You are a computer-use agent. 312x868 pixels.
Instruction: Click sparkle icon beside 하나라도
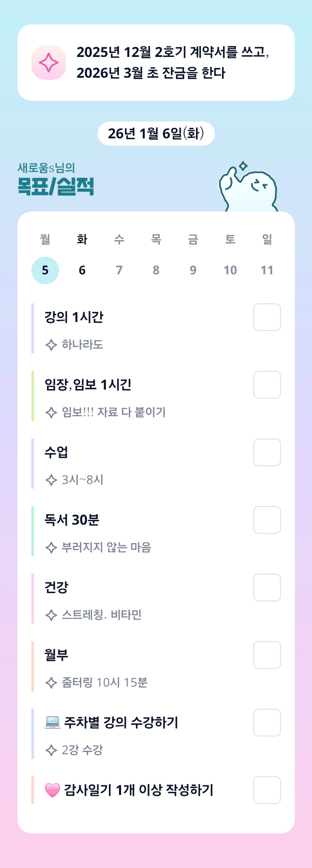click(51, 345)
